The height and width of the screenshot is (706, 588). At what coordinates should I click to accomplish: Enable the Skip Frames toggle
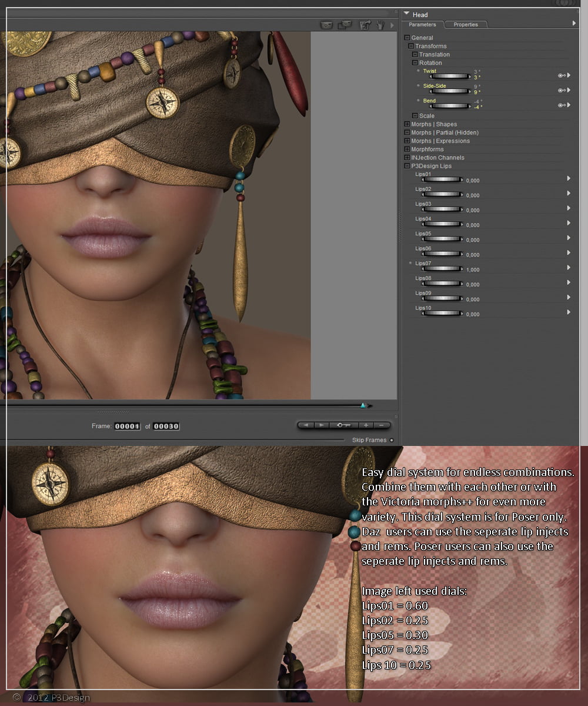click(392, 439)
